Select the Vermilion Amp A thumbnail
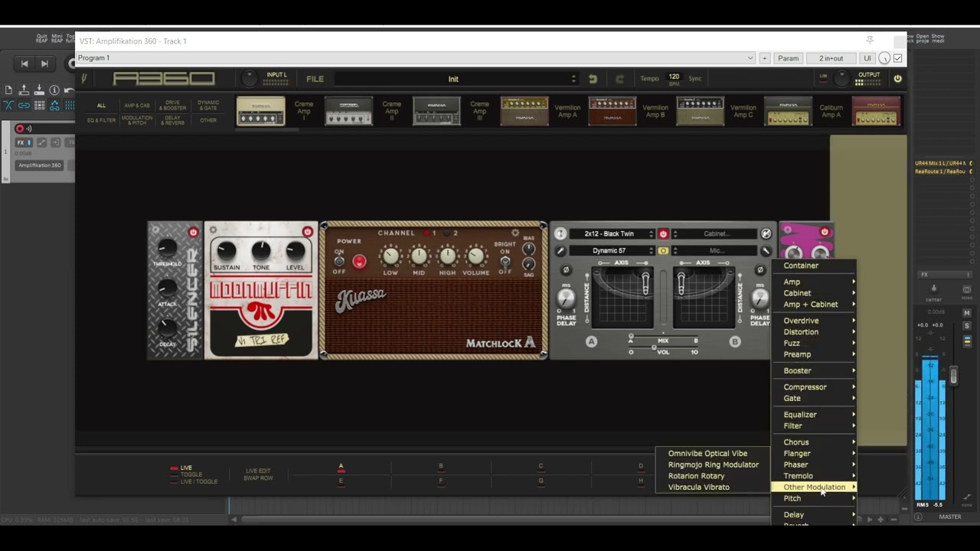 pos(524,111)
